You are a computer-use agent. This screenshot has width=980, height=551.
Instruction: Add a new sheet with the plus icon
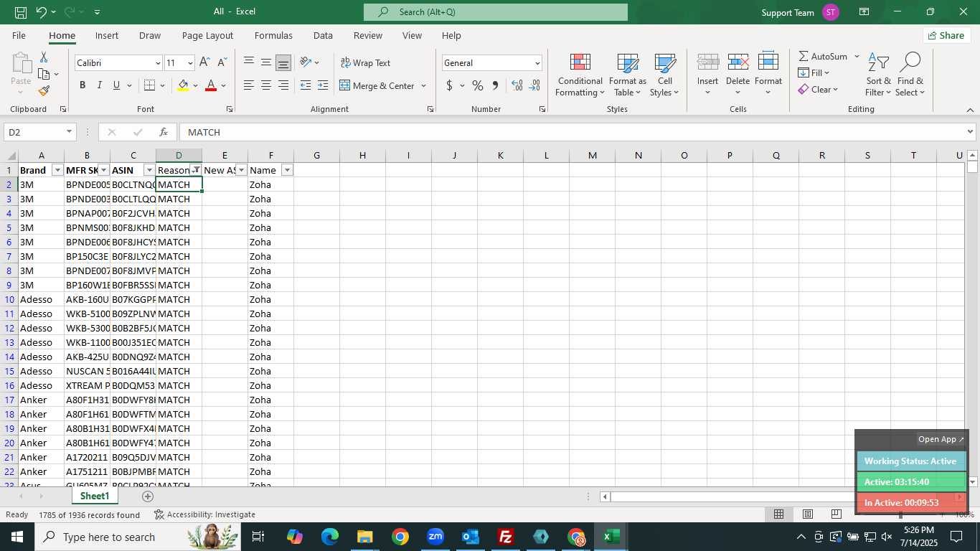pos(148,496)
